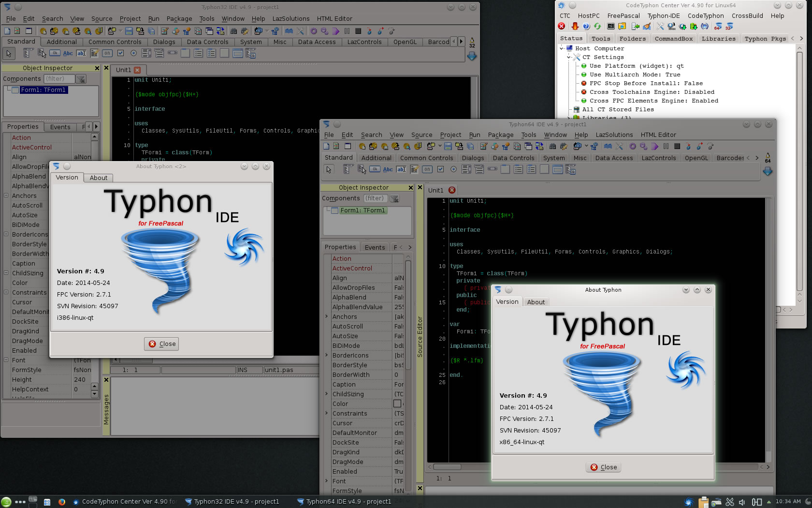Click the blue down arrow under 64 in Typhon64
The height and width of the screenshot is (508, 812).
coord(768,172)
